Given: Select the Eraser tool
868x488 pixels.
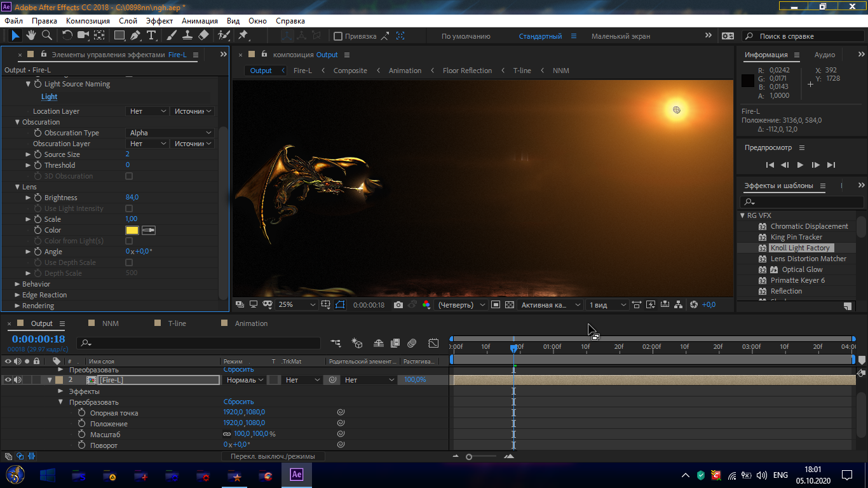Looking at the screenshot, I should point(203,36).
